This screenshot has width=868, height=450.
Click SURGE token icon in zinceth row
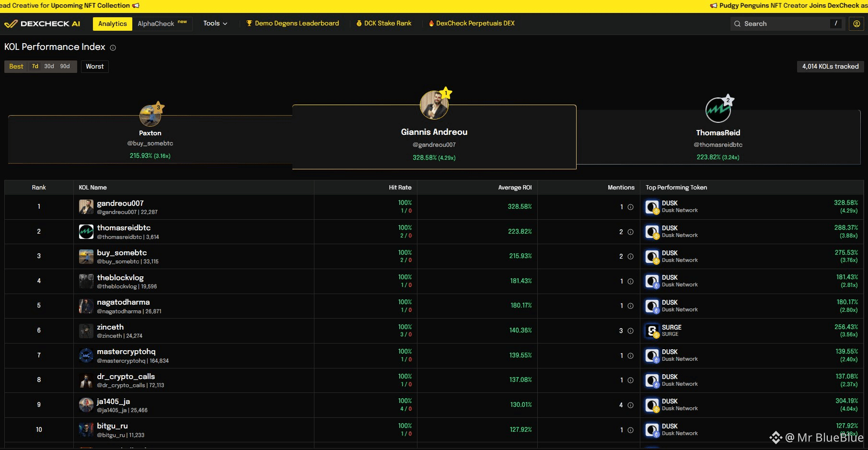[652, 331]
